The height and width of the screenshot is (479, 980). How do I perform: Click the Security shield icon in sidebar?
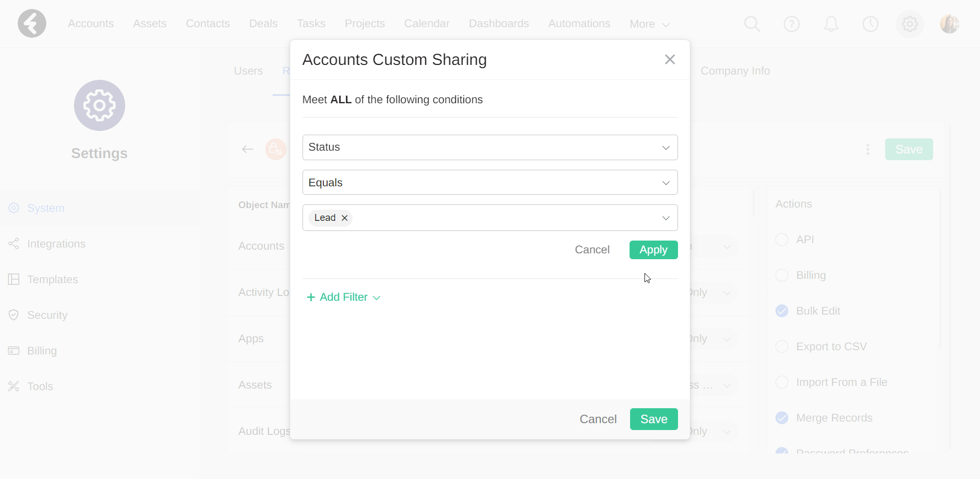pyautogui.click(x=14, y=315)
